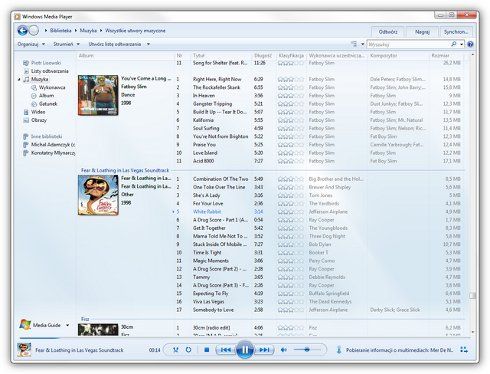This screenshot has height=374, width=490.
Task: Open the Strumień menu
Action: (x=66, y=44)
